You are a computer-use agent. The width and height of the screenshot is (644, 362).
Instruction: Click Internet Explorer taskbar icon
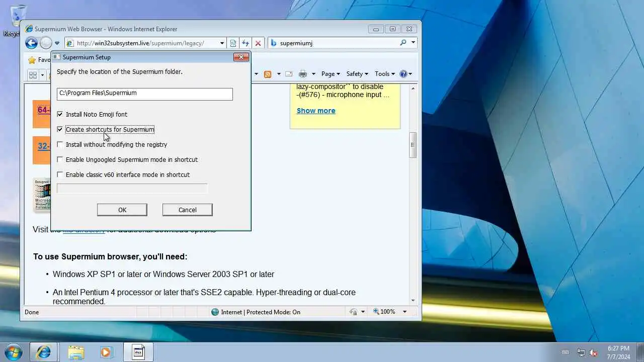click(43, 352)
